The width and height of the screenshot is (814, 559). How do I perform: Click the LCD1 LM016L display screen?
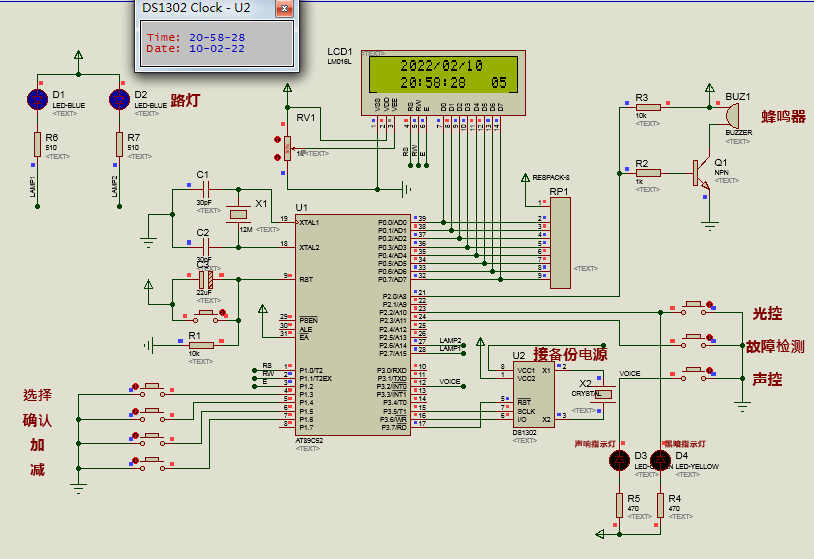443,74
